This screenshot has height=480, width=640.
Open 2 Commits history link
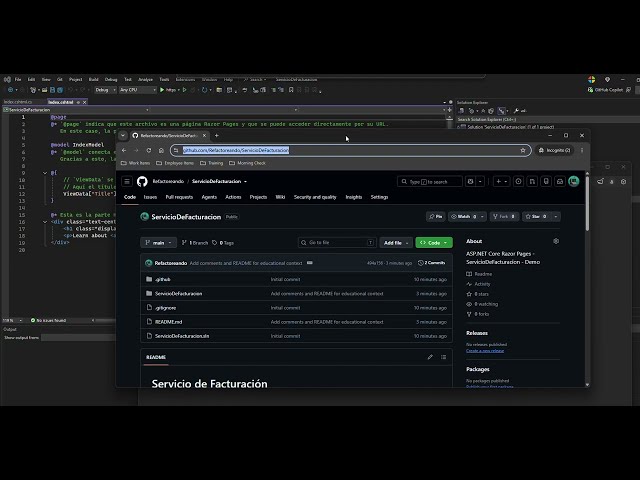[431, 263]
